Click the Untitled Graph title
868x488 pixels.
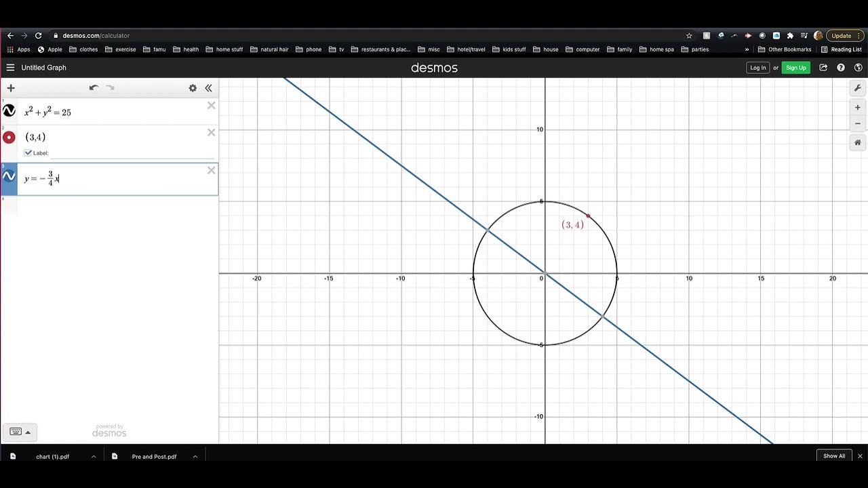[x=43, y=68]
